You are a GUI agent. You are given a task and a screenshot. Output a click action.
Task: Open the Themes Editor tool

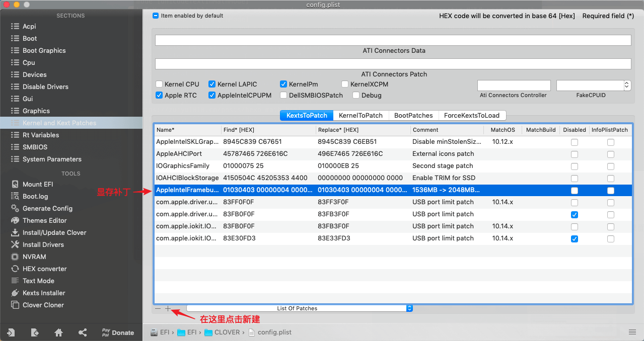[x=44, y=220]
